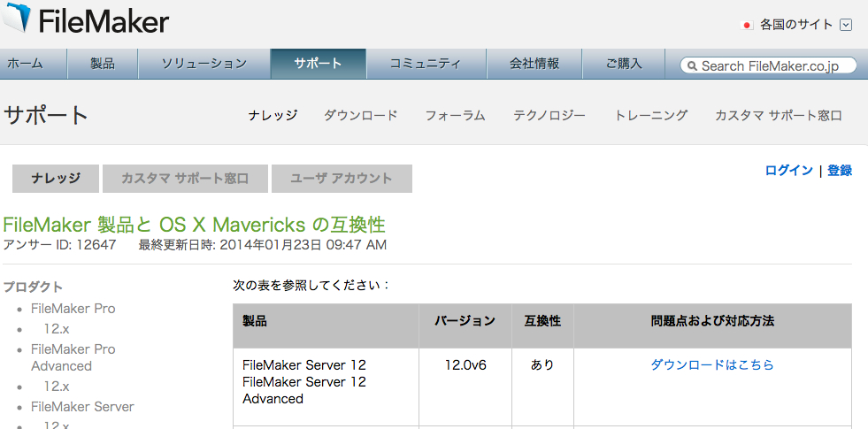Screen dimensions: 868x429
Task: Click the 最終更新日時 timestamp text
Action: click(x=263, y=245)
